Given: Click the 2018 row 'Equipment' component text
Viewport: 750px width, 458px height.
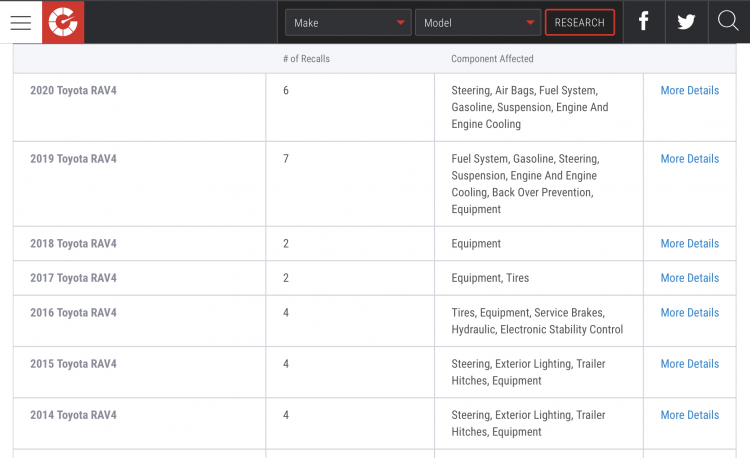Looking at the screenshot, I should point(476,244).
